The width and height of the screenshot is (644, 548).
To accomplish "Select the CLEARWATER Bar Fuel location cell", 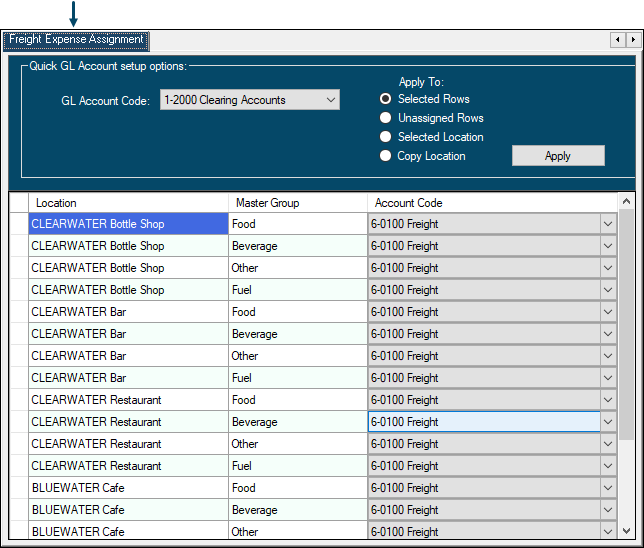I will tap(128, 378).
